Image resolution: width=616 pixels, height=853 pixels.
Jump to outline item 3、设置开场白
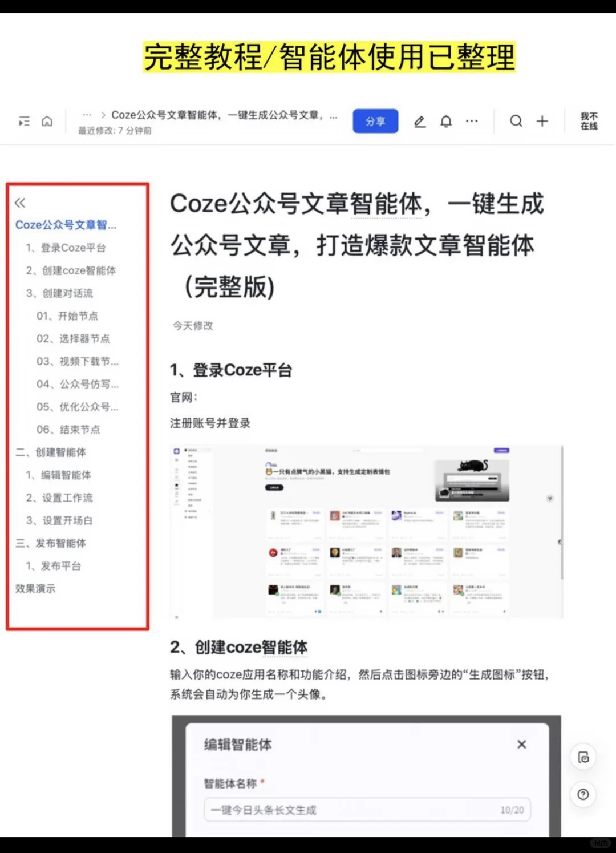pos(59,521)
